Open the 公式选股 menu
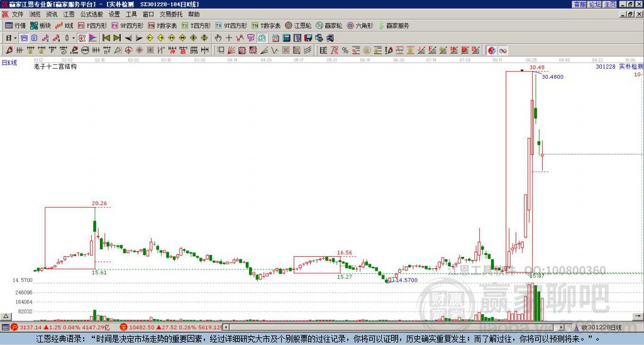The height and width of the screenshot is (345, 644). click(x=91, y=14)
